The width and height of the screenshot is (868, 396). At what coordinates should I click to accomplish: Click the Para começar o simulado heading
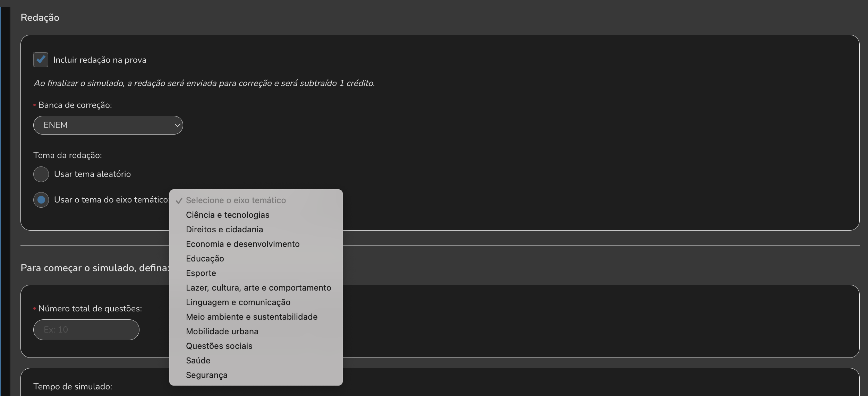tap(95, 268)
